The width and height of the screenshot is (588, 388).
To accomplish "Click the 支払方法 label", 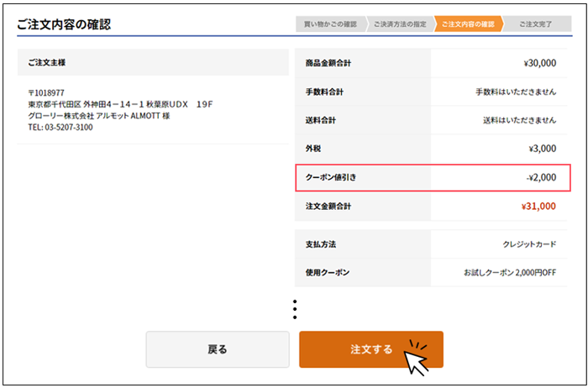I will point(321,244).
